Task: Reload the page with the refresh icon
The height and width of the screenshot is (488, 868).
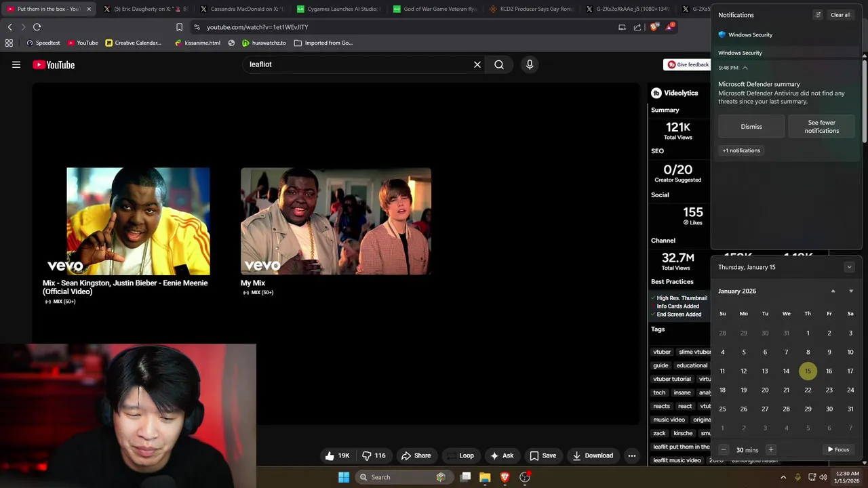Action: pyautogui.click(x=37, y=27)
